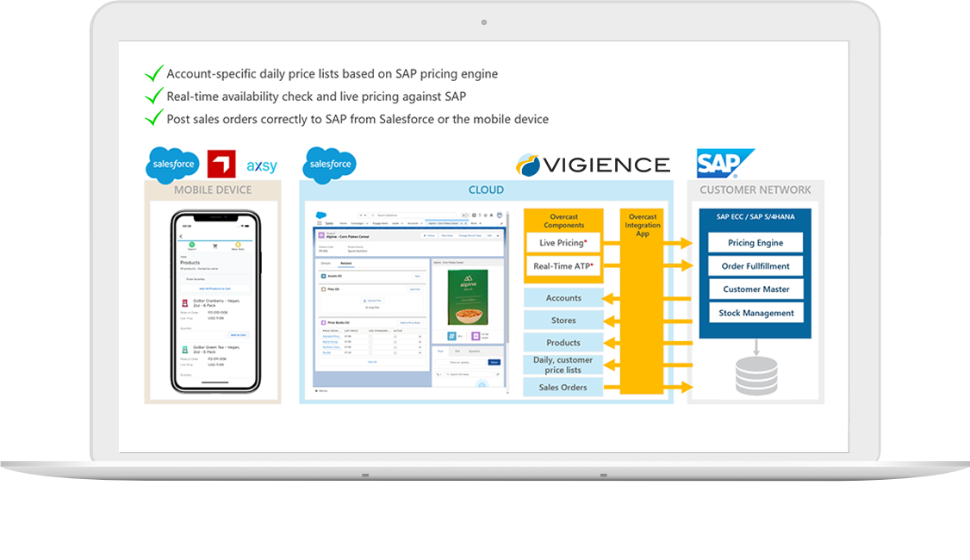The height and width of the screenshot is (560, 970).
Task: Click the Alpine cereal box image
Action: pyautogui.click(x=468, y=297)
